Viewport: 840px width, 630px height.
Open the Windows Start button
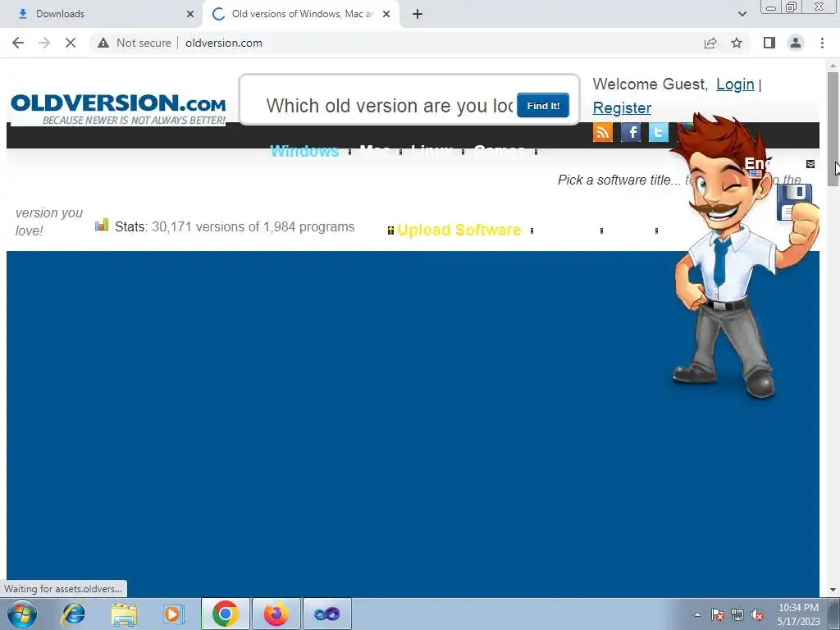coord(21,614)
